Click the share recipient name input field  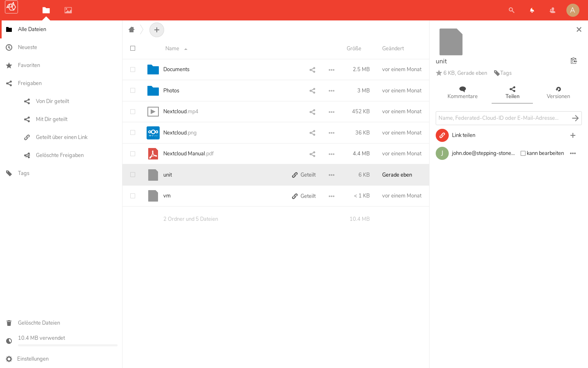click(502, 118)
